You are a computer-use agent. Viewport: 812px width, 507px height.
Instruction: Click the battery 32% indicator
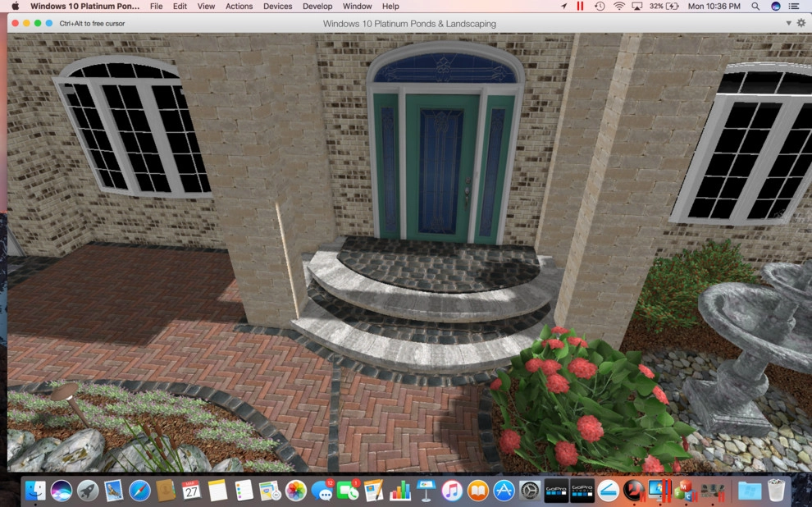point(664,7)
